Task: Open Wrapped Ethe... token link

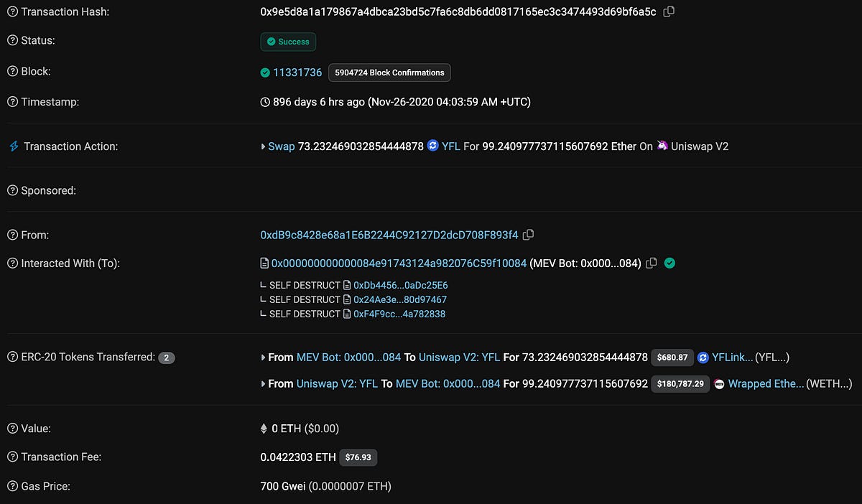Action: pos(766,384)
